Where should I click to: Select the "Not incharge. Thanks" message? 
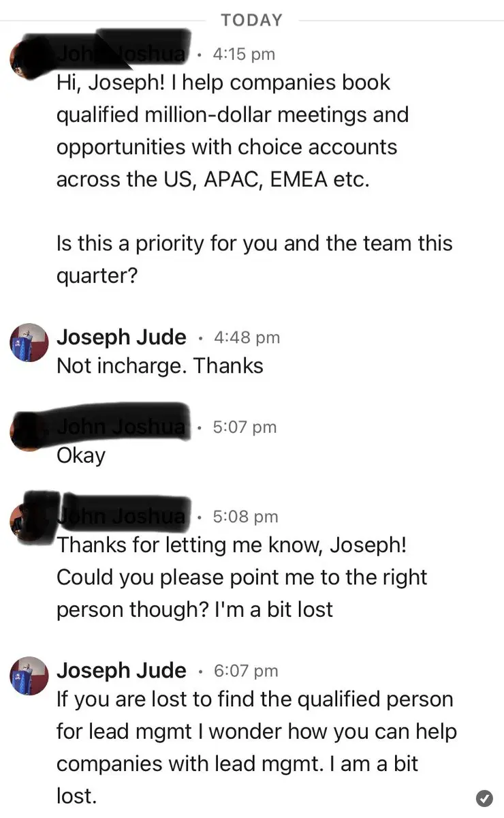point(159,366)
